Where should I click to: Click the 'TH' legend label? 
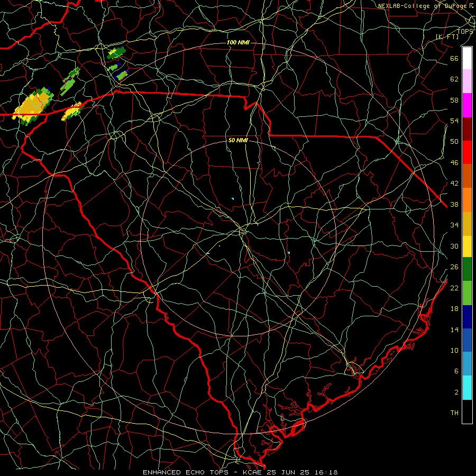(454, 413)
